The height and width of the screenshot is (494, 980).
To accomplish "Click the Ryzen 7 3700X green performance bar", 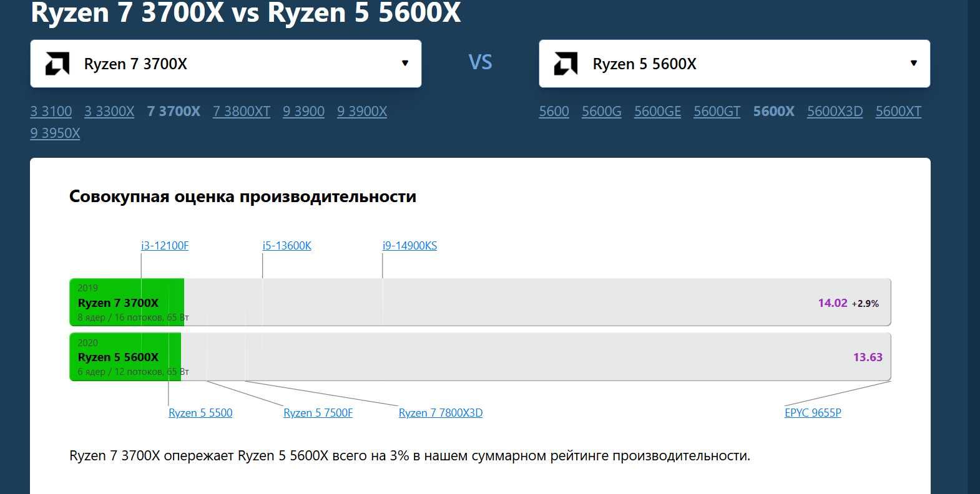I will coord(127,303).
